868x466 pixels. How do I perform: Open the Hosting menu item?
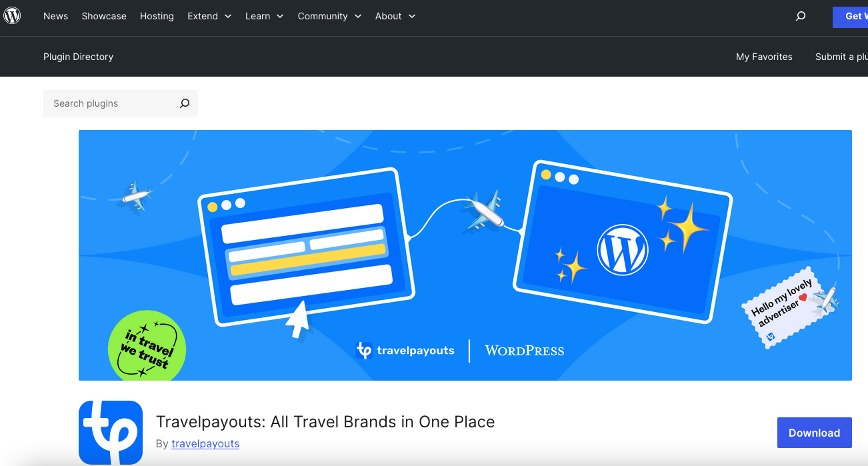157,16
